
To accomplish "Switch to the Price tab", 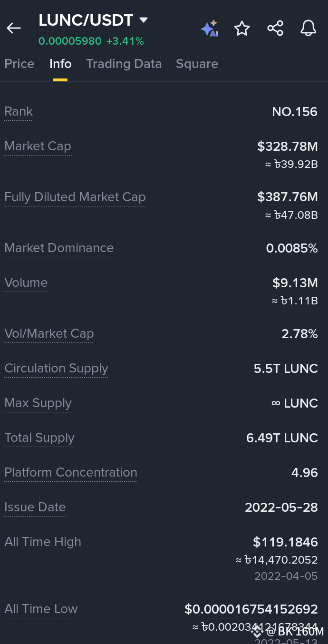I will pos(19,64).
